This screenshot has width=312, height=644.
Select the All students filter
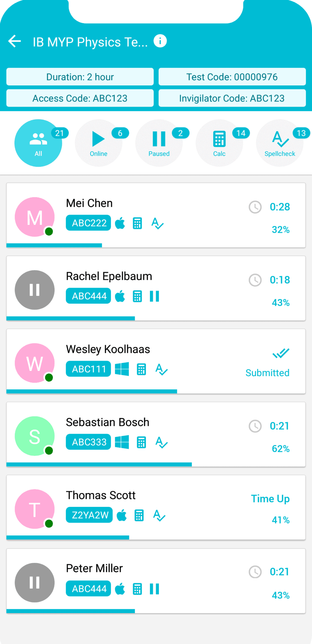pyautogui.click(x=38, y=143)
